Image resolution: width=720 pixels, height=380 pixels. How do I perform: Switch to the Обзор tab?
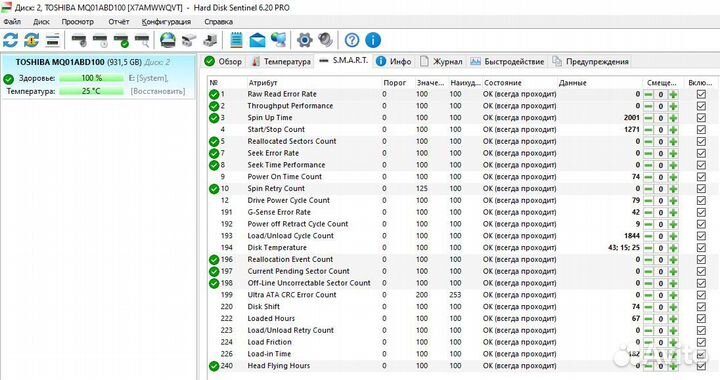click(x=223, y=61)
